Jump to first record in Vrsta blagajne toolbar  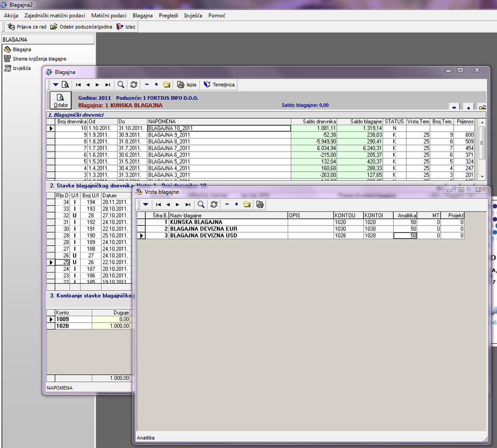pyautogui.click(x=159, y=205)
